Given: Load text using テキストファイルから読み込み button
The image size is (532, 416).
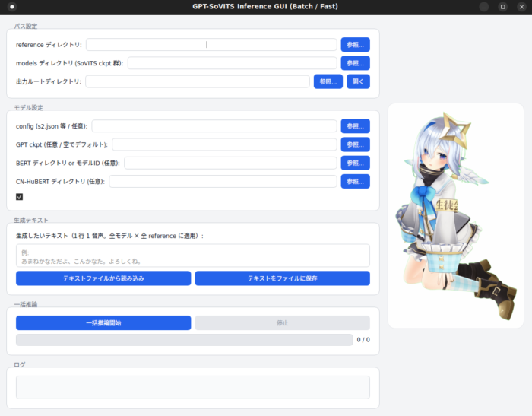Looking at the screenshot, I should [103, 278].
